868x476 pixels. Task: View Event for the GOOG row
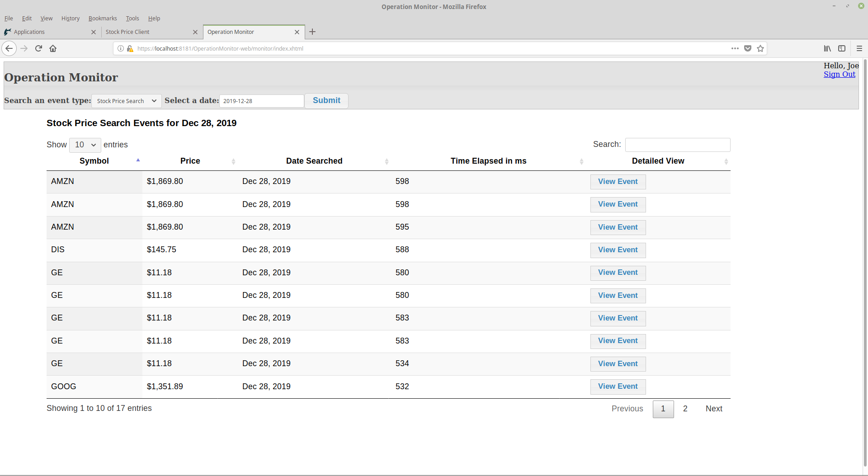point(618,386)
